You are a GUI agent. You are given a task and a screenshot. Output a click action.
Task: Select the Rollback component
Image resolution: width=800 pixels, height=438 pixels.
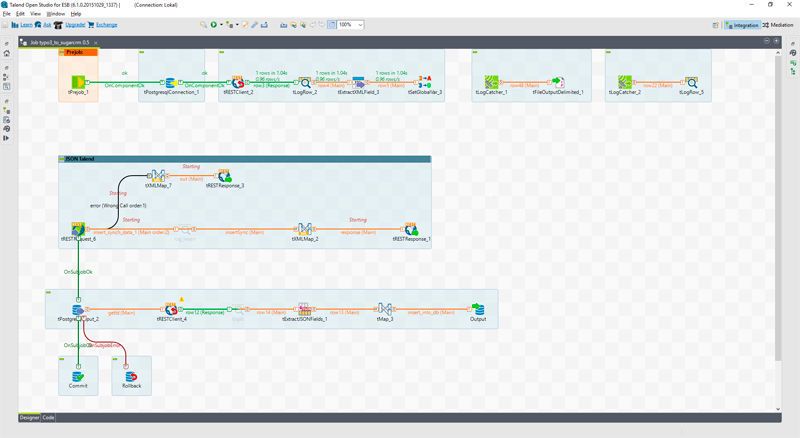point(131,376)
